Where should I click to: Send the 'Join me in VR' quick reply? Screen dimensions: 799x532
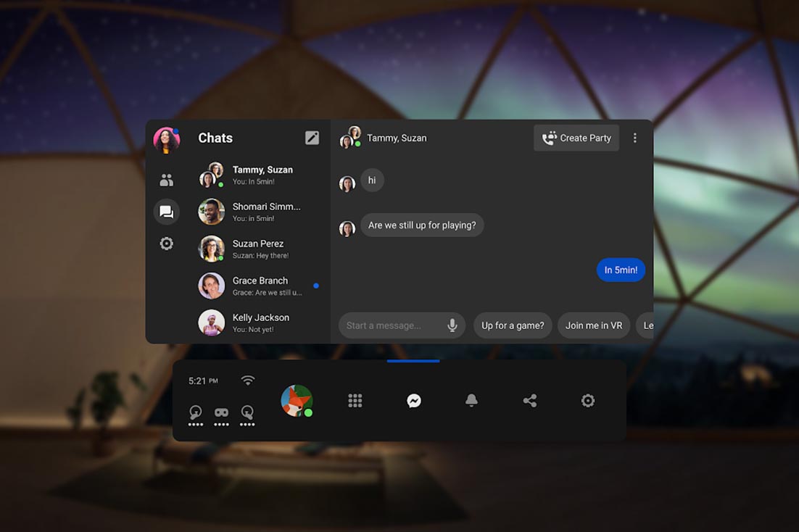coord(593,325)
